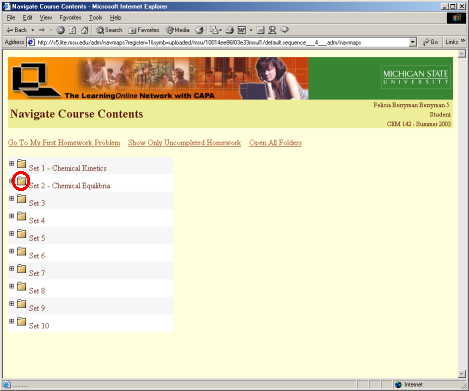This screenshot has height=391, width=469.
Task: Open the Set 8 link
Action: pos(37,291)
